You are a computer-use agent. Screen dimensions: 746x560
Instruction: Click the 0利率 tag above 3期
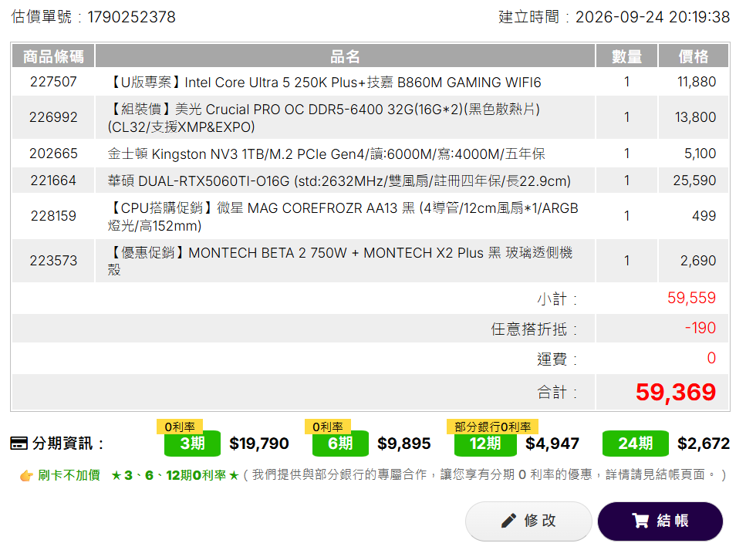click(x=180, y=427)
